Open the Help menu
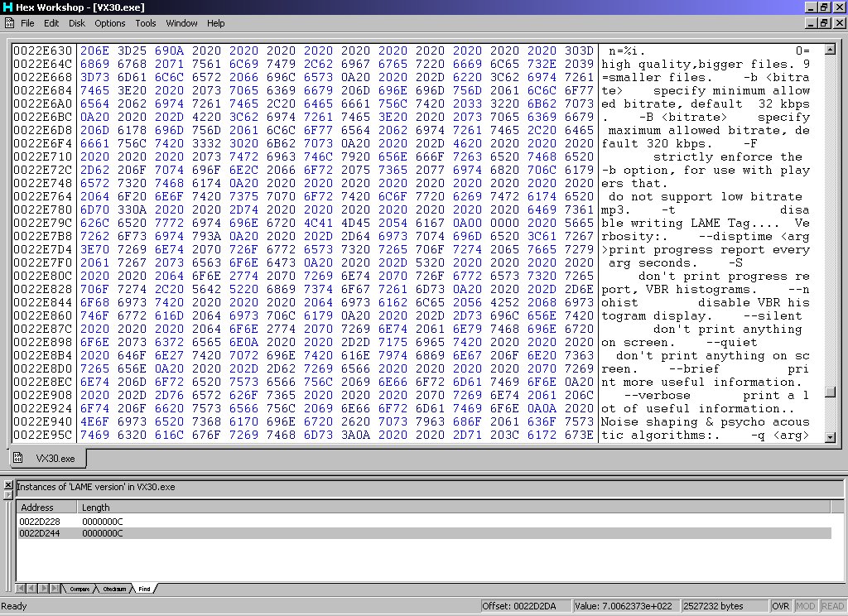Image resolution: width=848 pixels, height=616 pixels. (x=215, y=23)
